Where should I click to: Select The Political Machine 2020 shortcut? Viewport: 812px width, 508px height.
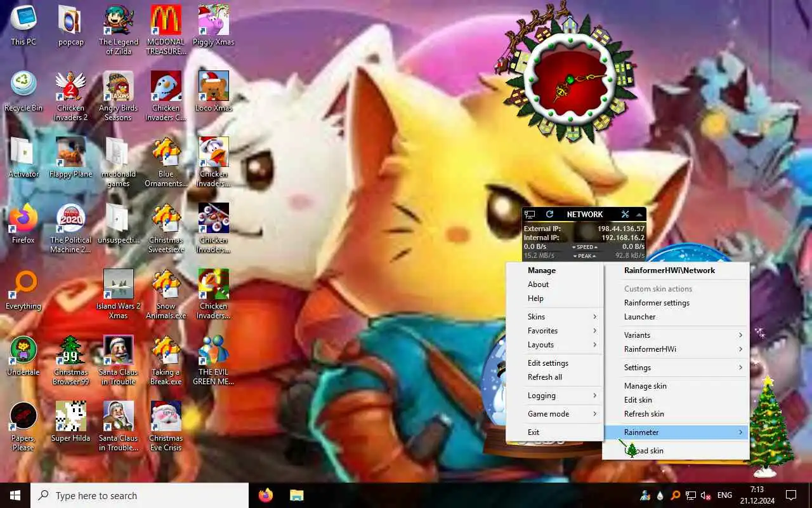click(x=71, y=228)
